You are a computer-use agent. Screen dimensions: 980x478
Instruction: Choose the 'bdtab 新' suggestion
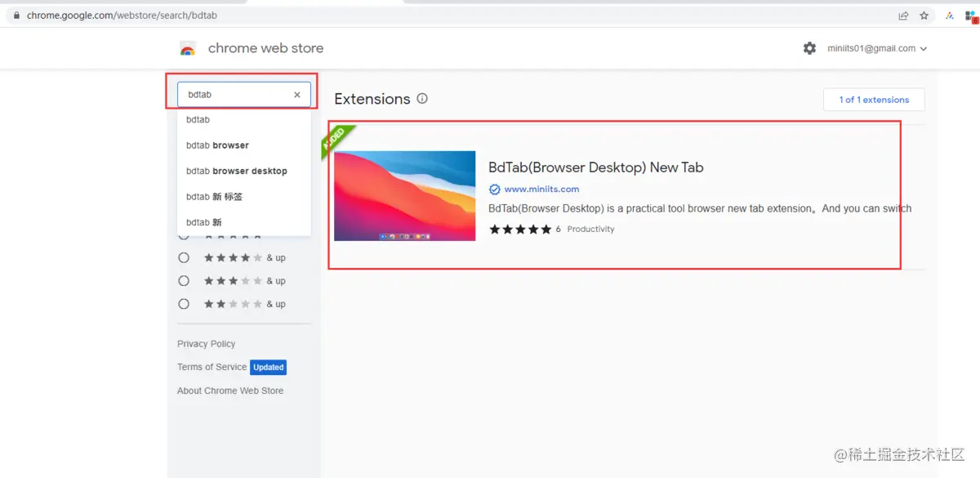[x=244, y=222]
